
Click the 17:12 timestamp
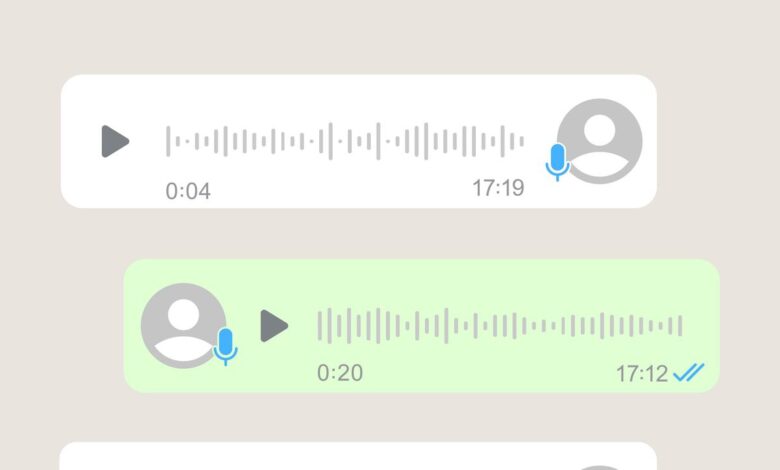click(x=642, y=374)
